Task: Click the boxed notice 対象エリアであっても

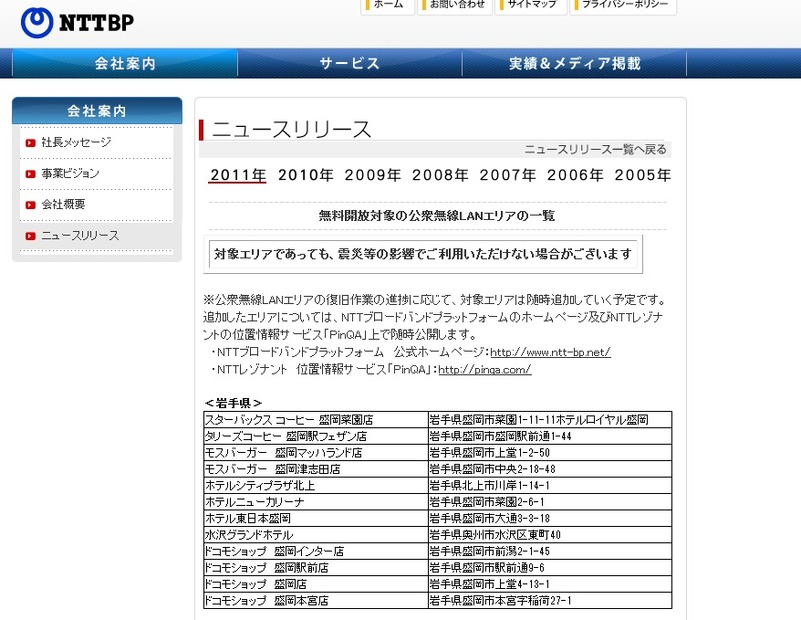Action: pyautogui.click(x=423, y=254)
